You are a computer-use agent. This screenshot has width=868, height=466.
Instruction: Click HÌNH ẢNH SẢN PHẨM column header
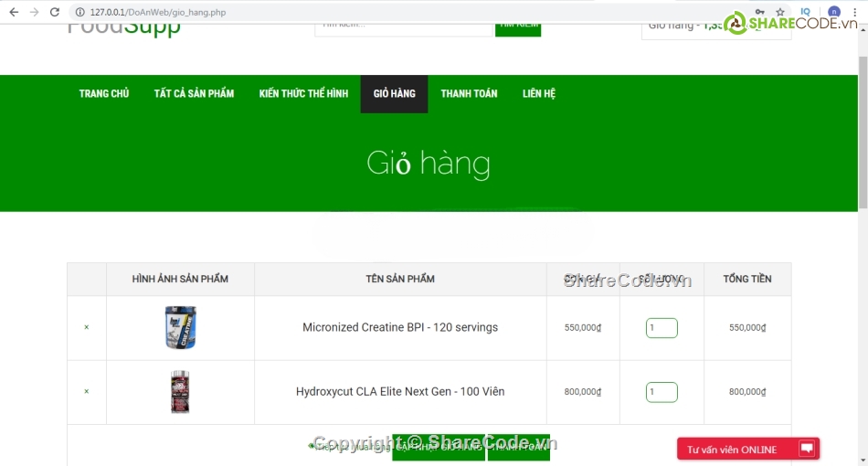coord(180,279)
